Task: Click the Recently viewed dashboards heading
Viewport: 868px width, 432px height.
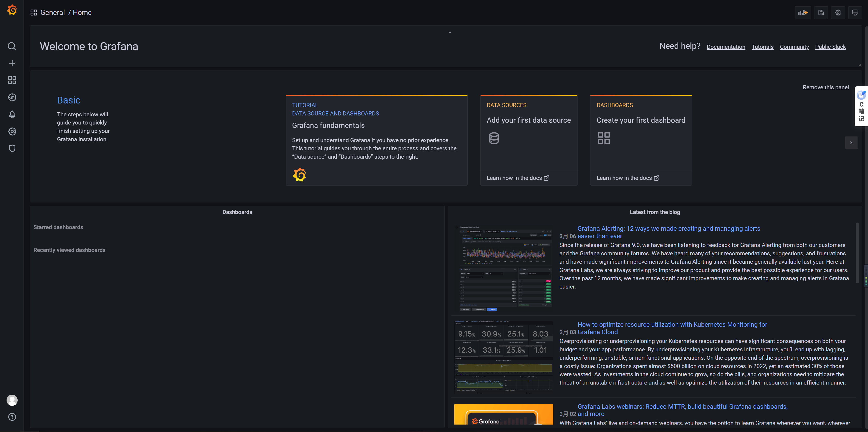Action: coord(69,250)
